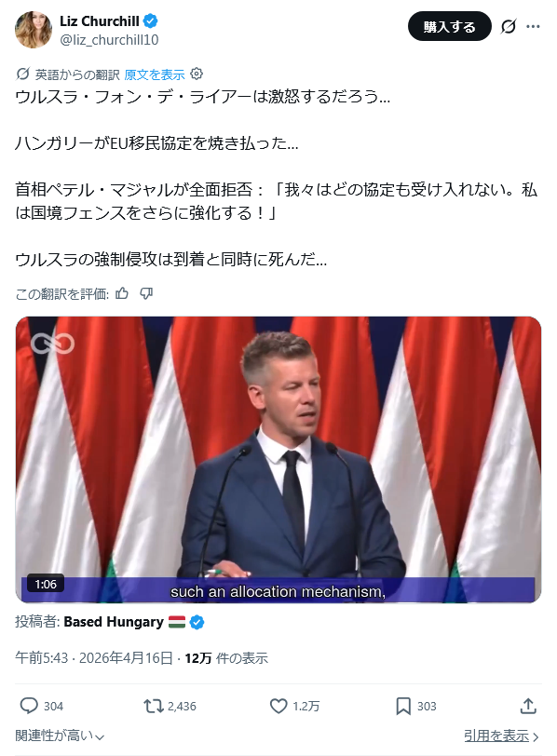Image resolution: width=557 pixels, height=756 pixels.
Task: Open the Based Hungary poster account
Action: (x=114, y=622)
